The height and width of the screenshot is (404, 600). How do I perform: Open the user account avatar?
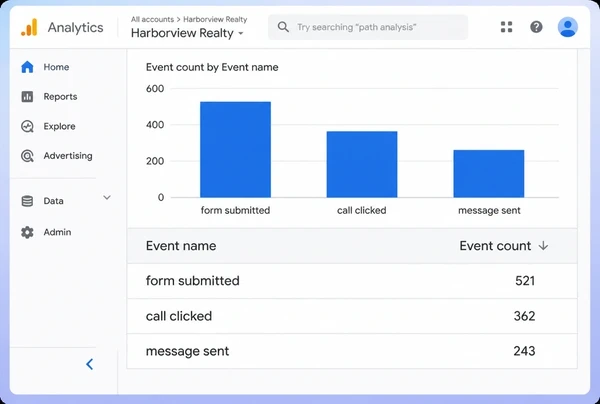pyautogui.click(x=567, y=27)
